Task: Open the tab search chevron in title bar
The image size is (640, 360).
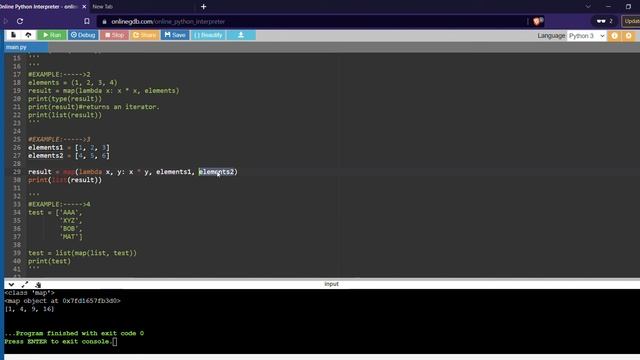Action: click(x=588, y=7)
